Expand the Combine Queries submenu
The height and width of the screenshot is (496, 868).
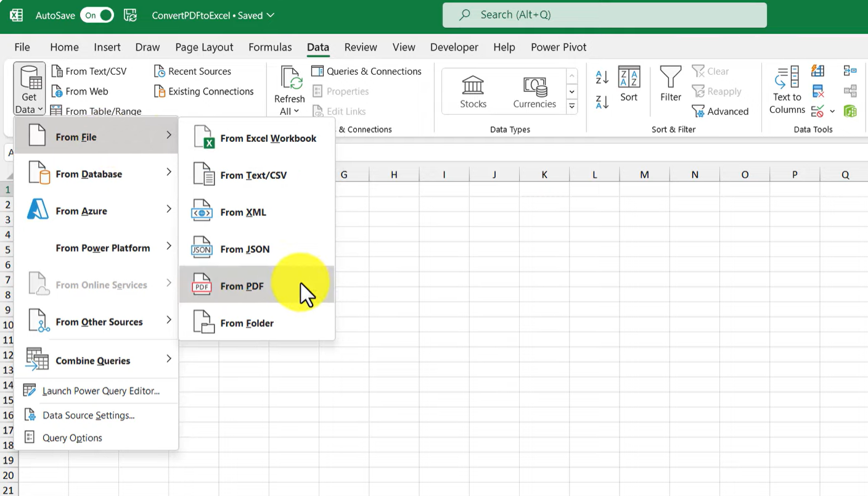tap(96, 360)
